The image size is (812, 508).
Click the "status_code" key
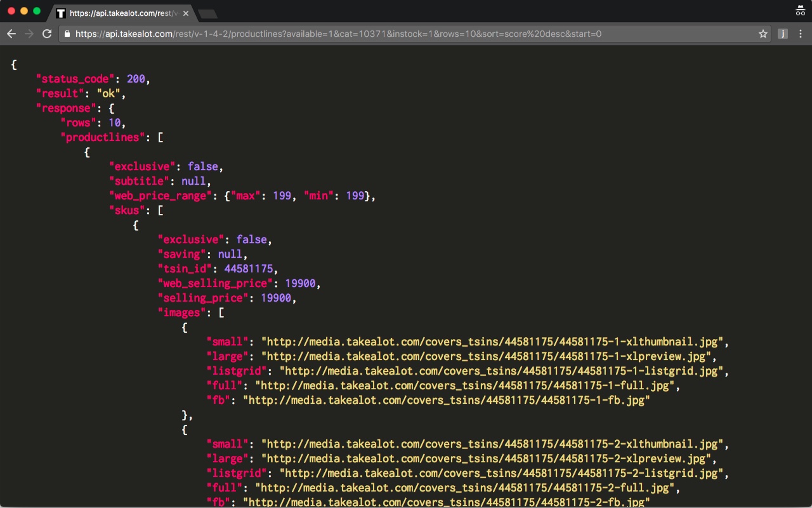tap(75, 79)
